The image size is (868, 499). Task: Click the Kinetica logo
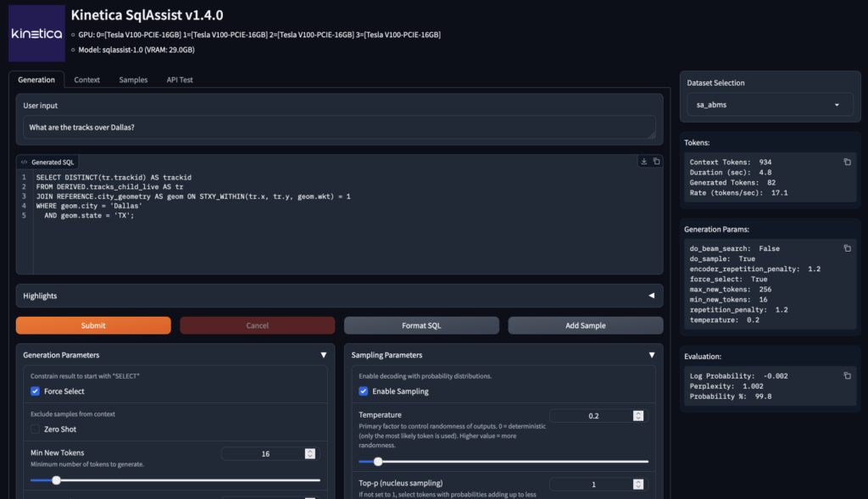click(x=36, y=34)
